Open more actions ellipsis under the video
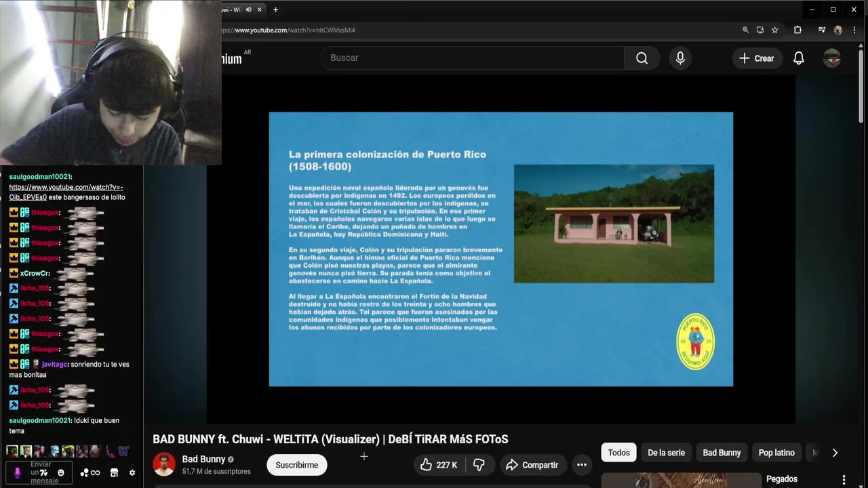This screenshot has width=868, height=488. point(582,465)
